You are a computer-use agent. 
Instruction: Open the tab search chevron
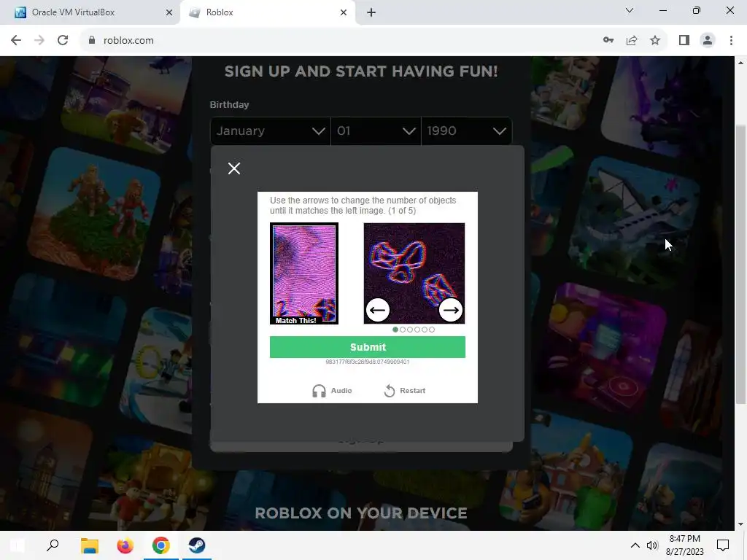[x=630, y=10]
